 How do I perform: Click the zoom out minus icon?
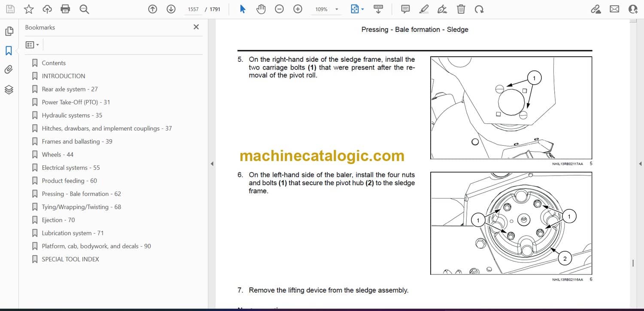[279, 9]
